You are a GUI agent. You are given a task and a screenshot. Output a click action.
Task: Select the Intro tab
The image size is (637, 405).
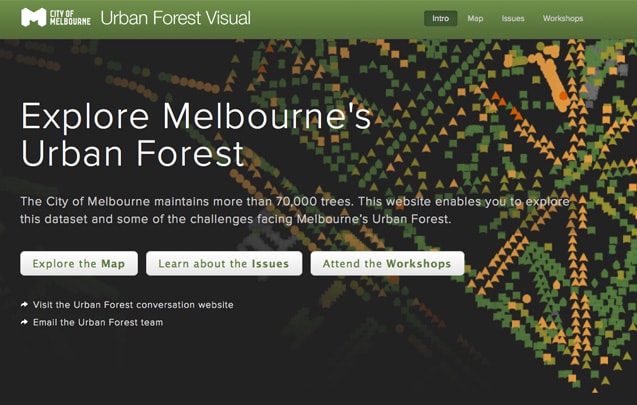pos(440,18)
